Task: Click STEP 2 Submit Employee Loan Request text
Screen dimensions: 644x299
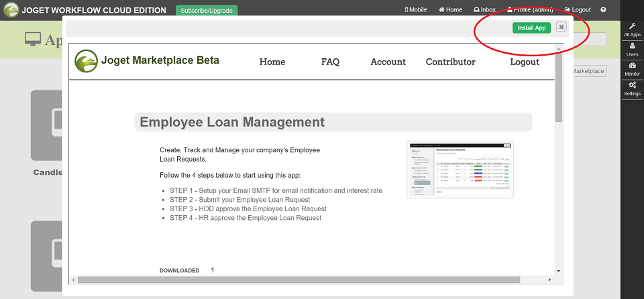Action: pyautogui.click(x=240, y=200)
